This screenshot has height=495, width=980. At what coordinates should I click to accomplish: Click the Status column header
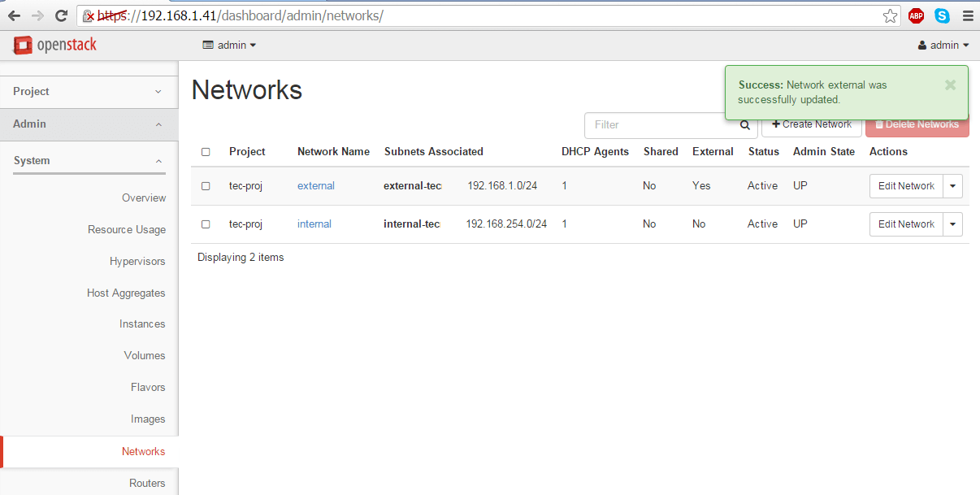point(764,152)
